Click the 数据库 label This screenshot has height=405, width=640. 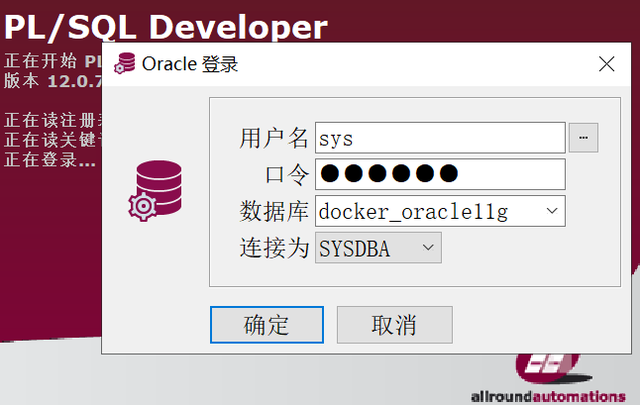tap(273, 211)
